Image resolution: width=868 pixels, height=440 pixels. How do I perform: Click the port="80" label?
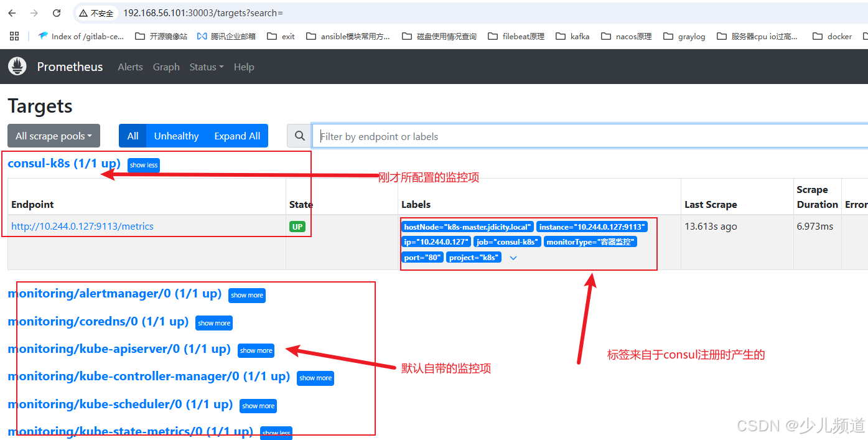[422, 257]
